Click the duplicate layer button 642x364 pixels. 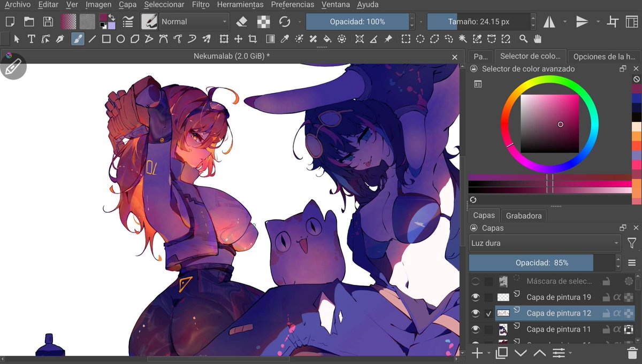(502, 353)
